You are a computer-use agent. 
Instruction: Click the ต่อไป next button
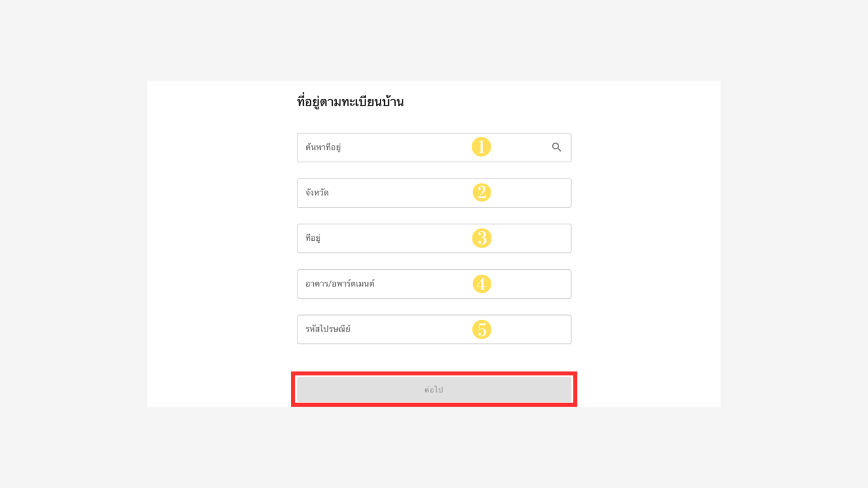pyautogui.click(x=434, y=390)
